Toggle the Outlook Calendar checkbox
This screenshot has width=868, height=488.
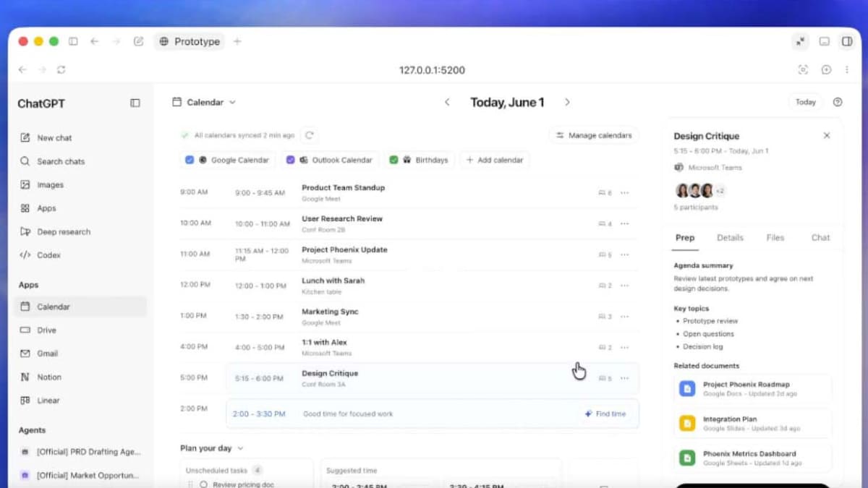290,160
